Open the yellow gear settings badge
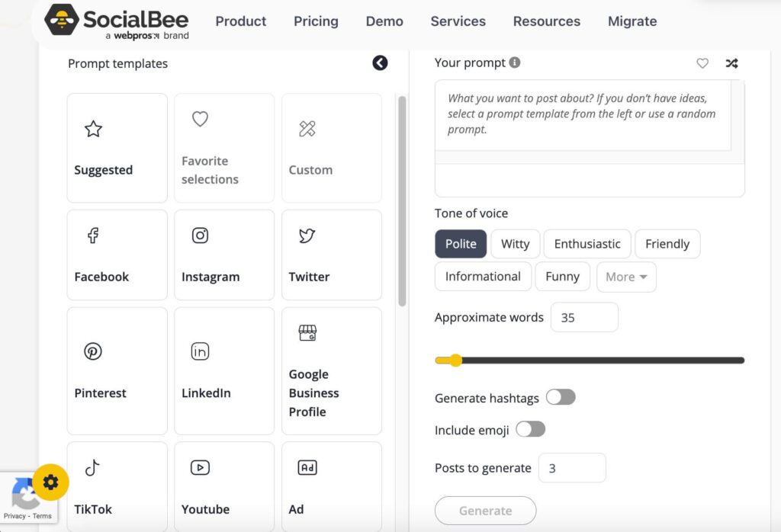781x532 pixels. coord(50,482)
